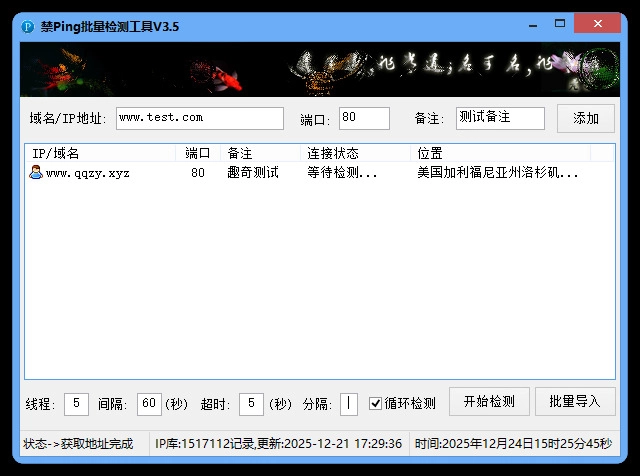640x476 pixels.
Task: Click the 分隔 separator field
Action: coord(348,404)
